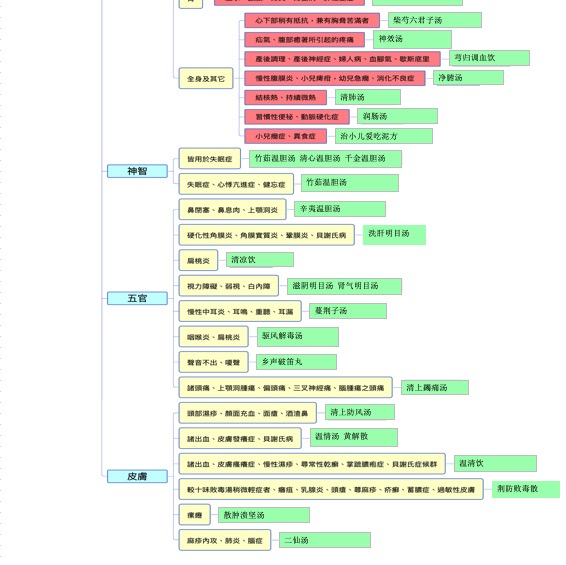The width and height of the screenshot is (566, 565).
Task: Select the 失眠症、心悸亢進症、健忘症 node
Action: [236, 184]
